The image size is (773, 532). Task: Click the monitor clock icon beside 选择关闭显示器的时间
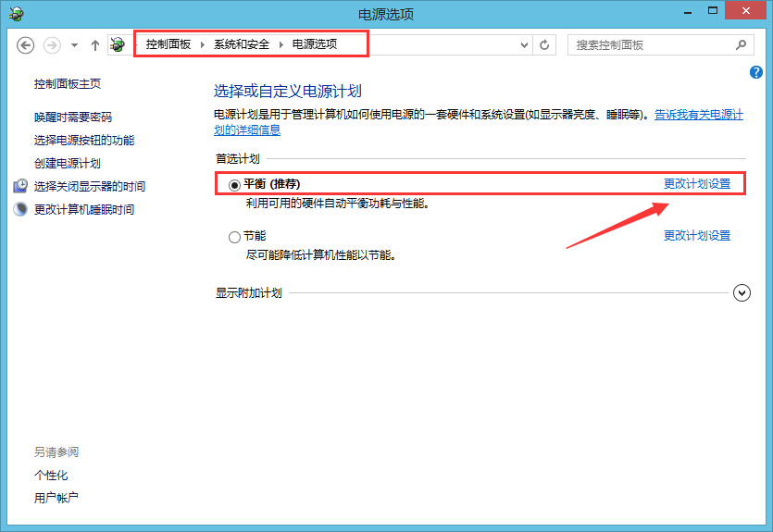pos(20,186)
